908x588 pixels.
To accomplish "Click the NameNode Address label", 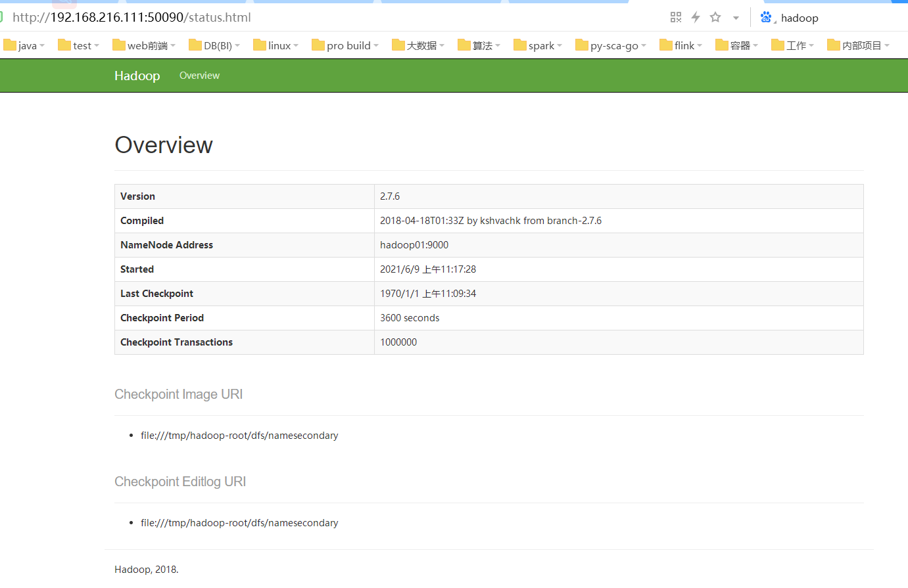I will [x=166, y=245].
